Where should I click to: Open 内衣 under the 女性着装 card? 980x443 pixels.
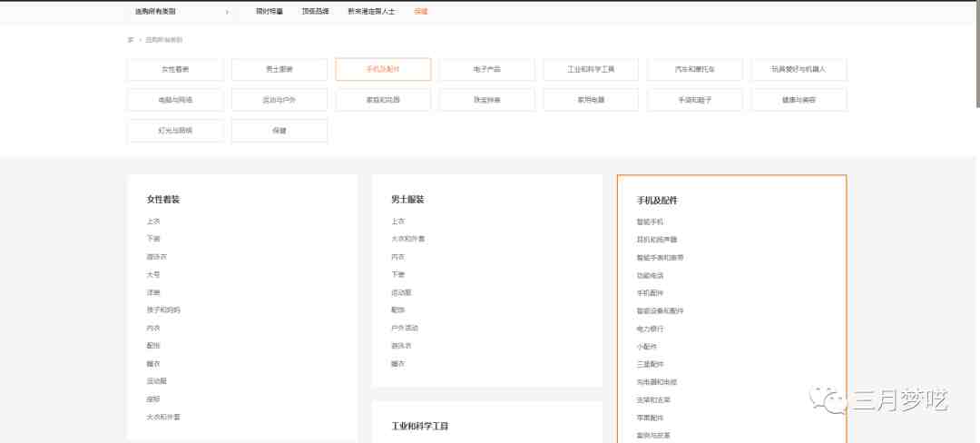coord(153,328)
